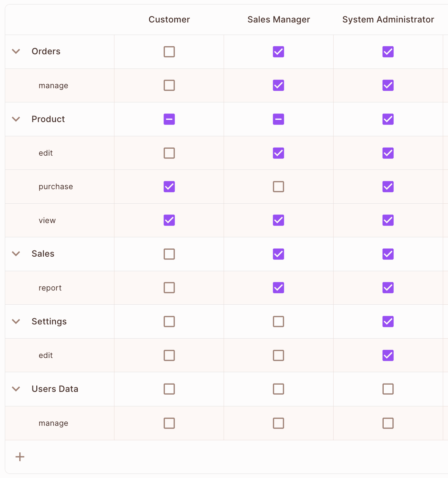Toggle the indeterminate Product checkbox for Customer
The image size is (448, 478).
pos(169,119)
